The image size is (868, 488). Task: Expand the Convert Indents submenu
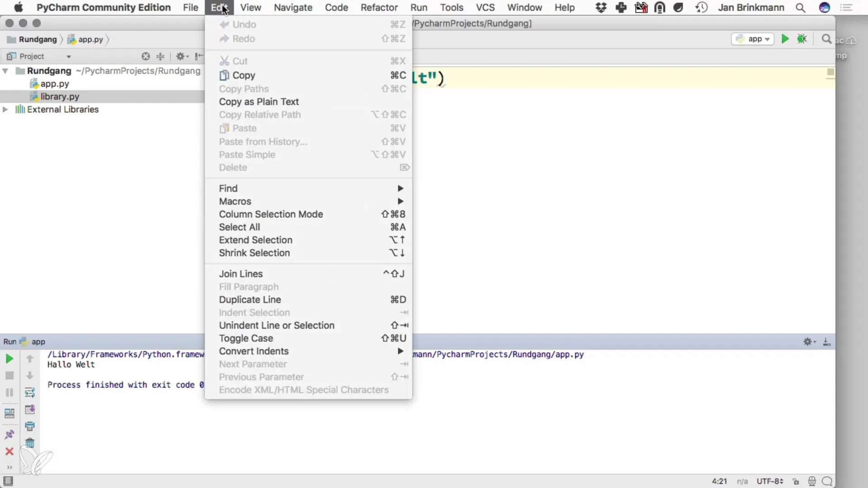309,351
